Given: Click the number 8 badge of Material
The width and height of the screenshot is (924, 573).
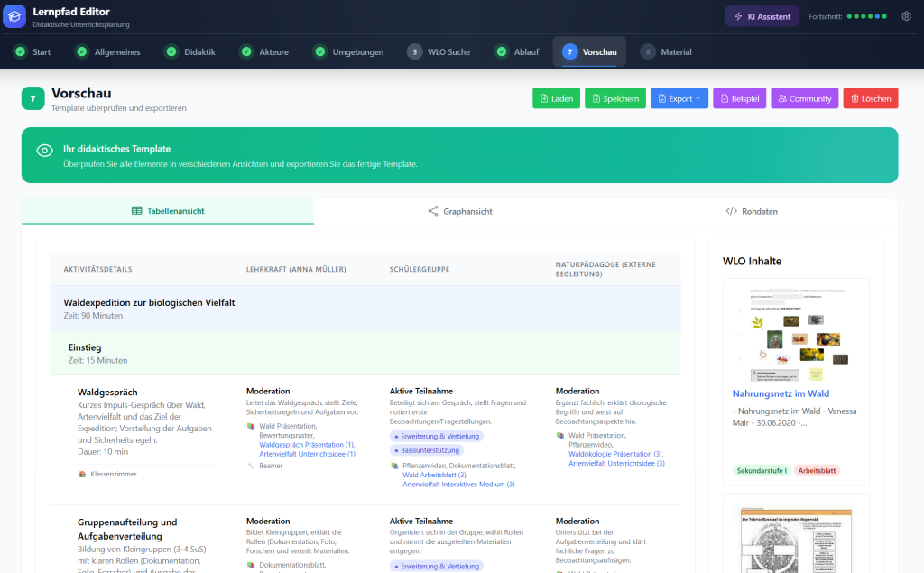Looking at the screenshot, I should pos(648,51).
